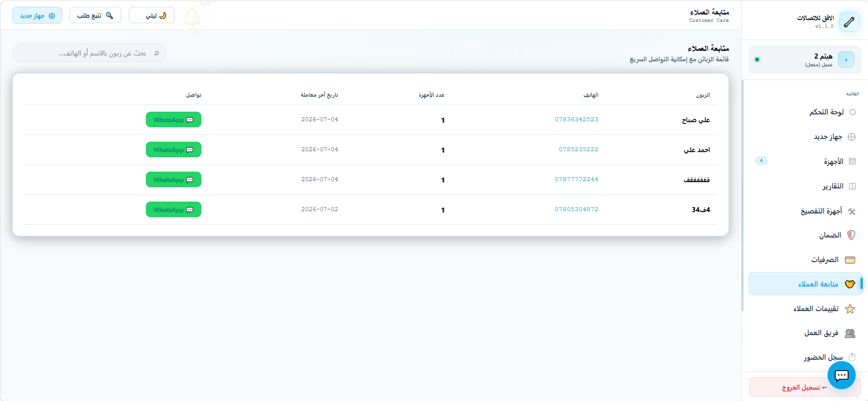868x401 pixels.
Task: Open تقييمات العملاء via star icon
Action: tap(850, 309)
